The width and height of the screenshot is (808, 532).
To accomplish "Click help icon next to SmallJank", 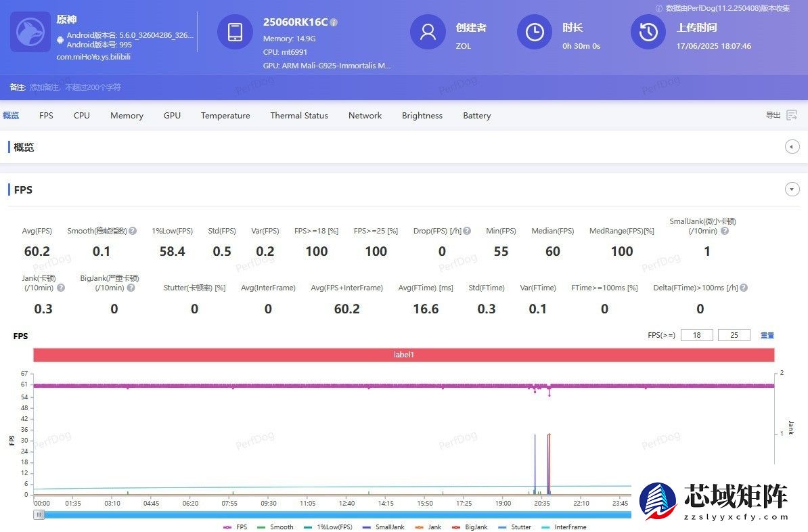I will click(x=725, y=231).
